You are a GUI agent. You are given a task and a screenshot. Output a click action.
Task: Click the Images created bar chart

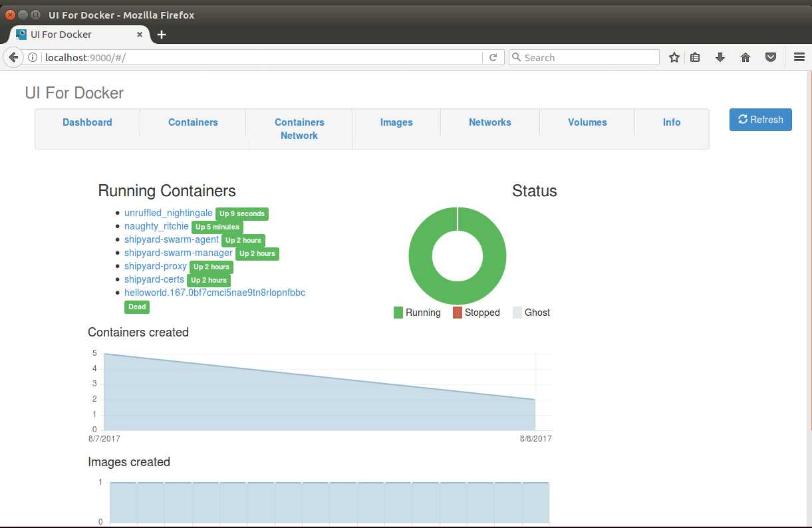329,502
